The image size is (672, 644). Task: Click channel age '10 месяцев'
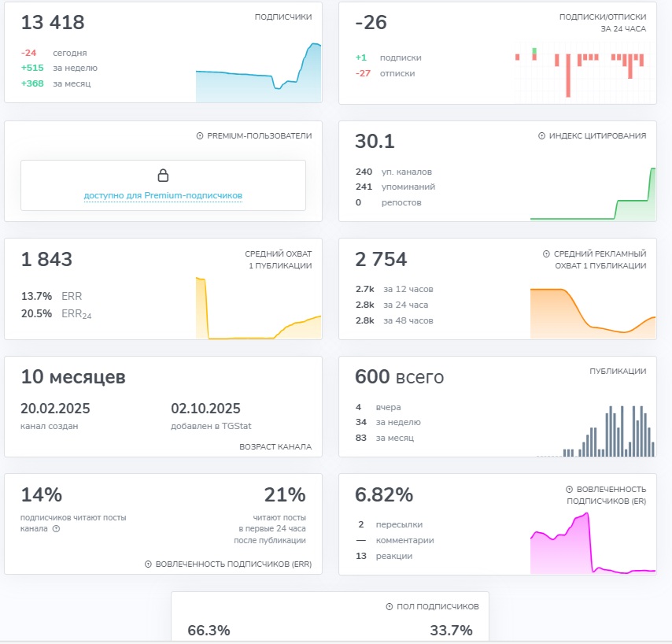73,377
